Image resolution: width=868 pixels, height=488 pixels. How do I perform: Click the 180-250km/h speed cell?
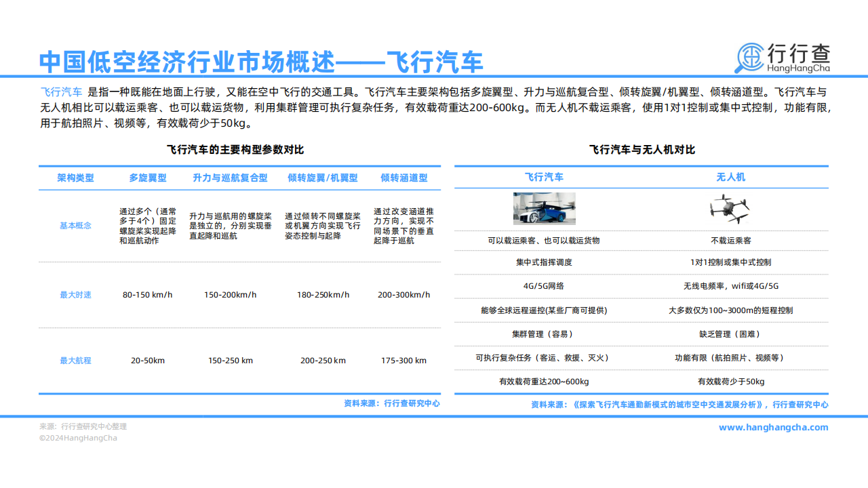[323, 295]
